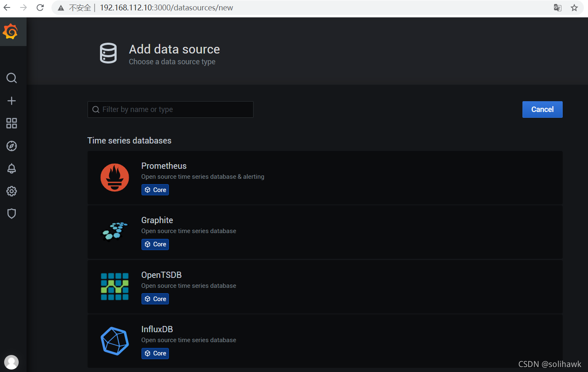Viewport: 588px width, 372px height.
Task: Reload the page with the refresh icon
Action: [40, 7]
